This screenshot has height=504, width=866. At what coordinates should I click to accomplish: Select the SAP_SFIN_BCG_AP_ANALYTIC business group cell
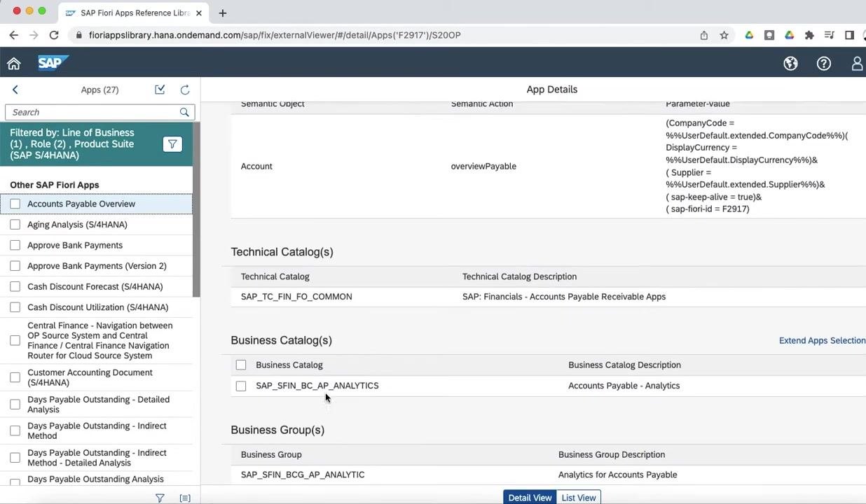point(303,475)
